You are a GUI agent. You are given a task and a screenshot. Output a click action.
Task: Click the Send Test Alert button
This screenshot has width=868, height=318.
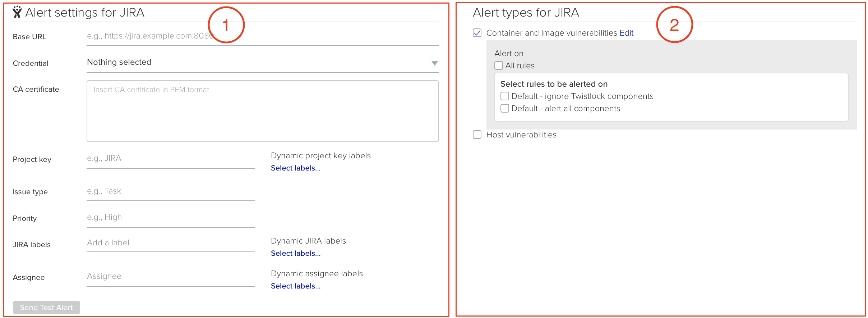46,307
